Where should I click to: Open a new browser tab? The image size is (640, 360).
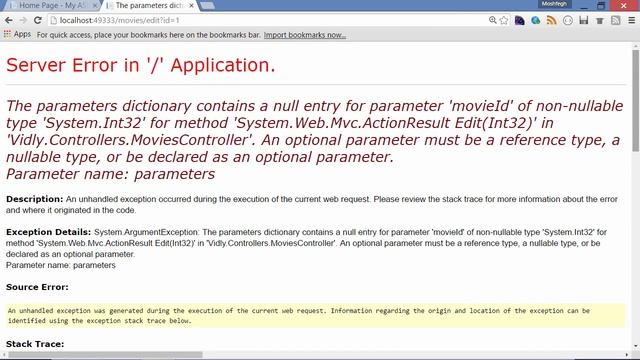(207, 5)
